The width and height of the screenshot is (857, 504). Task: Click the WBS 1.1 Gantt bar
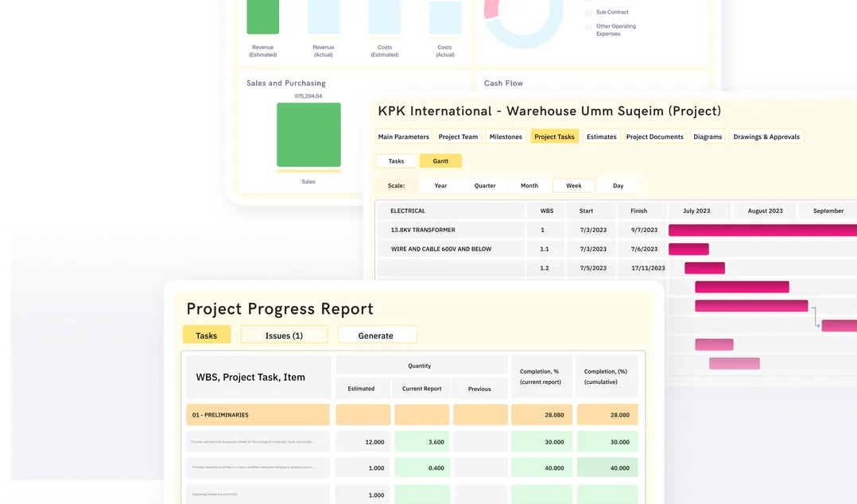pos(688,250)
